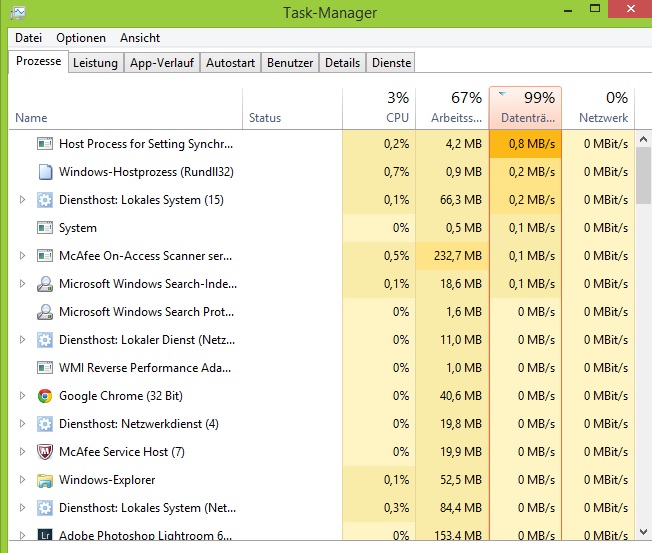Maximize the Task-Manager window
The height and width of the screenshot is (553, 652).
pos(595,8)
